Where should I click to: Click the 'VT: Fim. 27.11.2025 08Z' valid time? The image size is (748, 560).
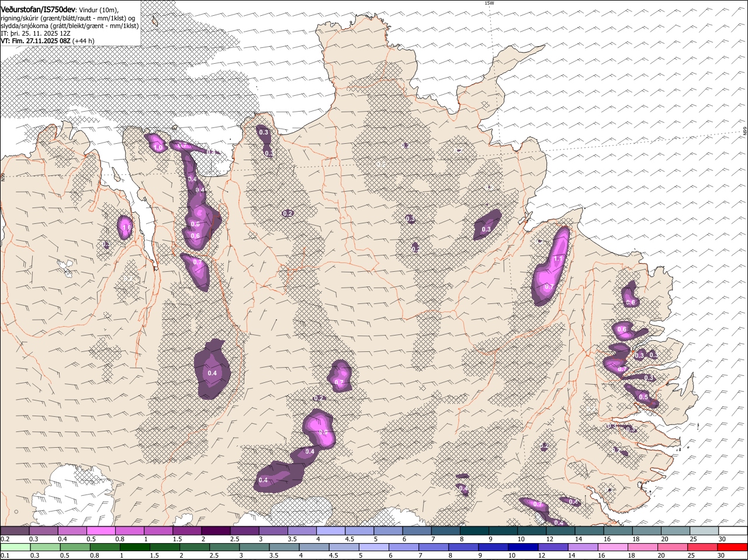tap(36, 41)
